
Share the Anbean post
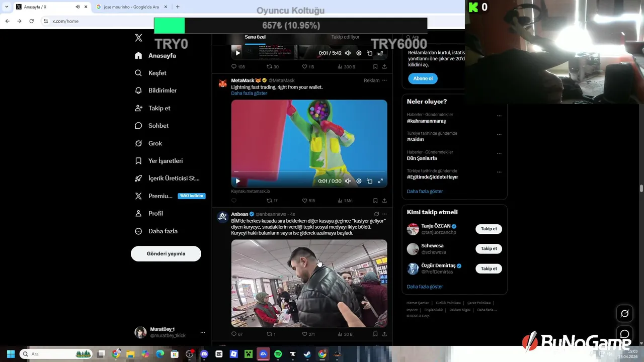pyautogui.click(x=384, y=334)
